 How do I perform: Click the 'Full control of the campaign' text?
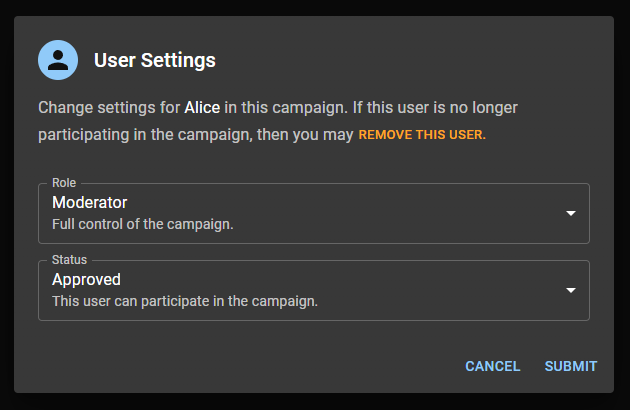click(x=142, y=224)
